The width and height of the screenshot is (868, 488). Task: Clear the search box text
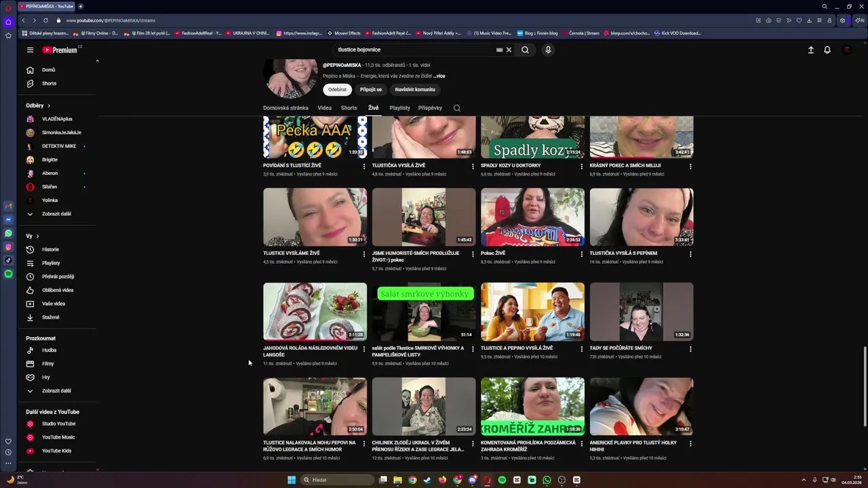pyautogui.click(x=509, y=49)
